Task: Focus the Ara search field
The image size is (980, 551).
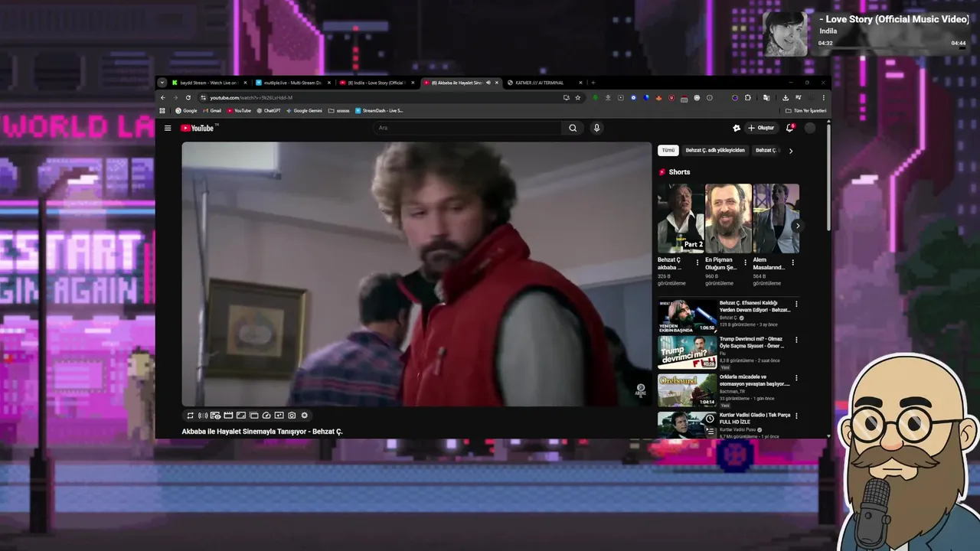Action: click(469, 128)
